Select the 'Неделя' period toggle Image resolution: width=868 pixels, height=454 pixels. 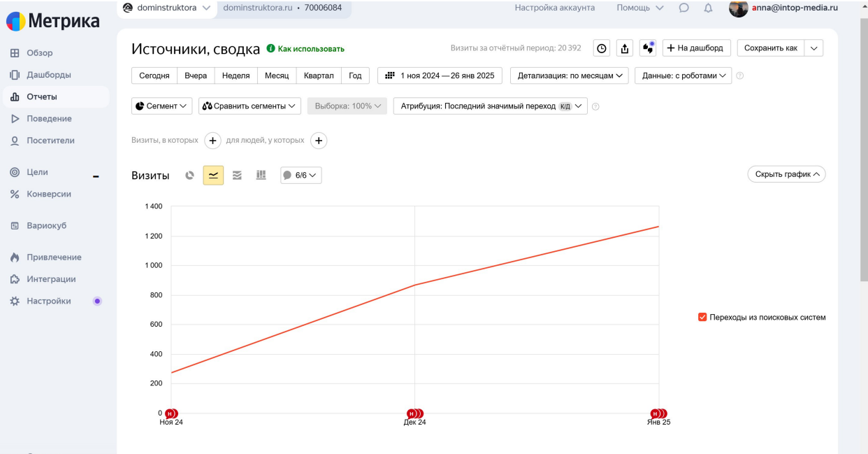(236, 76)
